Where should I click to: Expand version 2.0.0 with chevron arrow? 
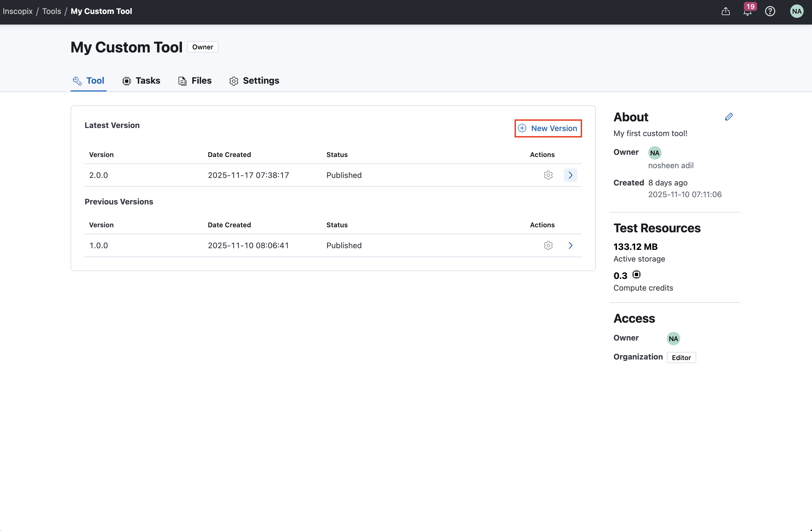tap(570, 175)
